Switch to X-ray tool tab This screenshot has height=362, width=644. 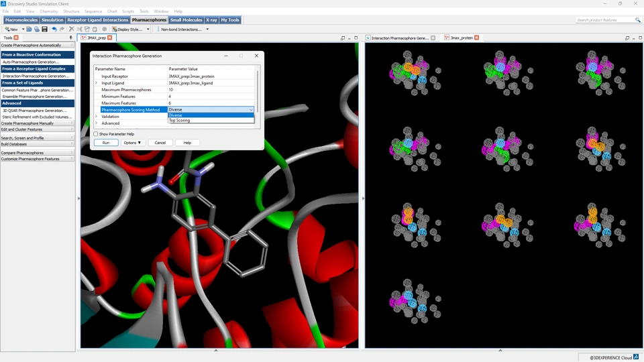click(x=211, y=19)
